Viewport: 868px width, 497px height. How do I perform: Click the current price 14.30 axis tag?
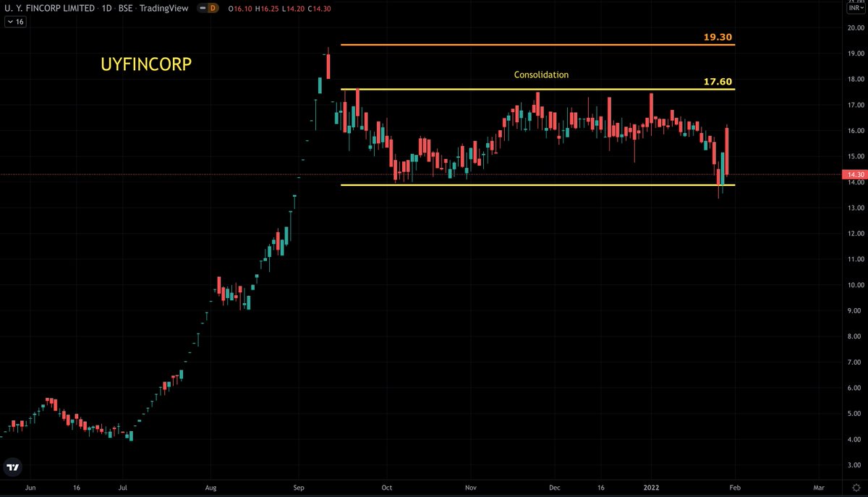855,174
